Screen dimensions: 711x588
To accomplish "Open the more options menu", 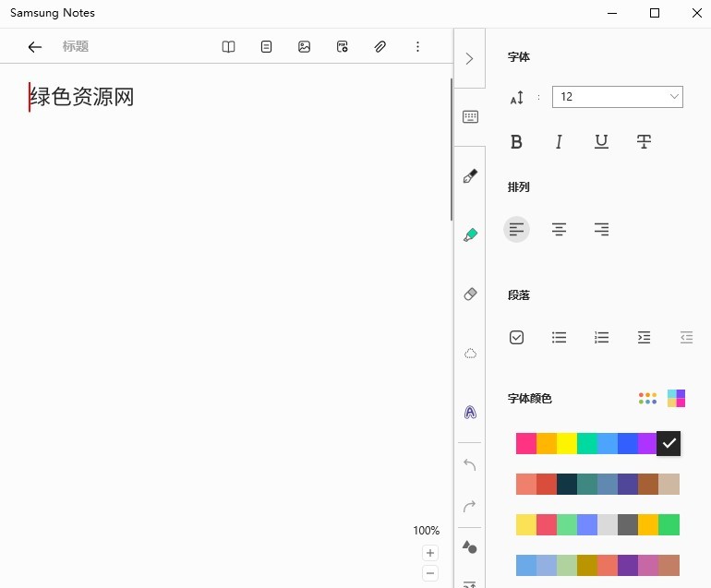I will [x=417, y=47].
